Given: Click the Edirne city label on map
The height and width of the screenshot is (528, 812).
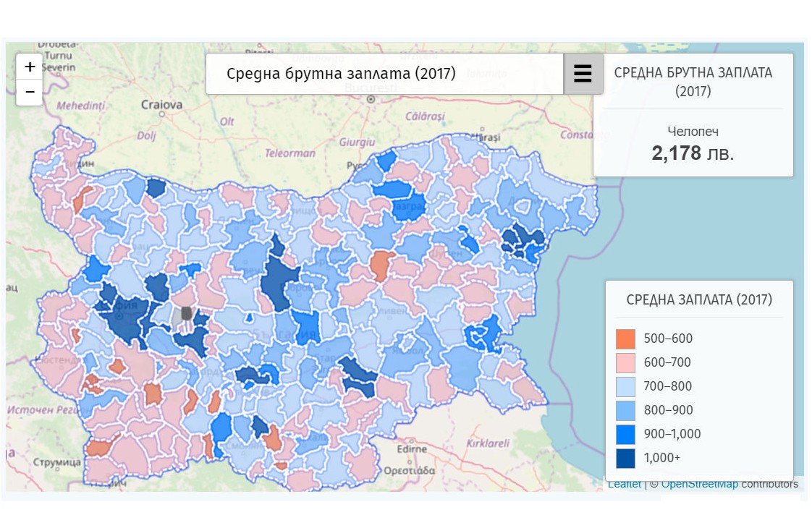Looking at the screenshot, I should tap(413, 448).
